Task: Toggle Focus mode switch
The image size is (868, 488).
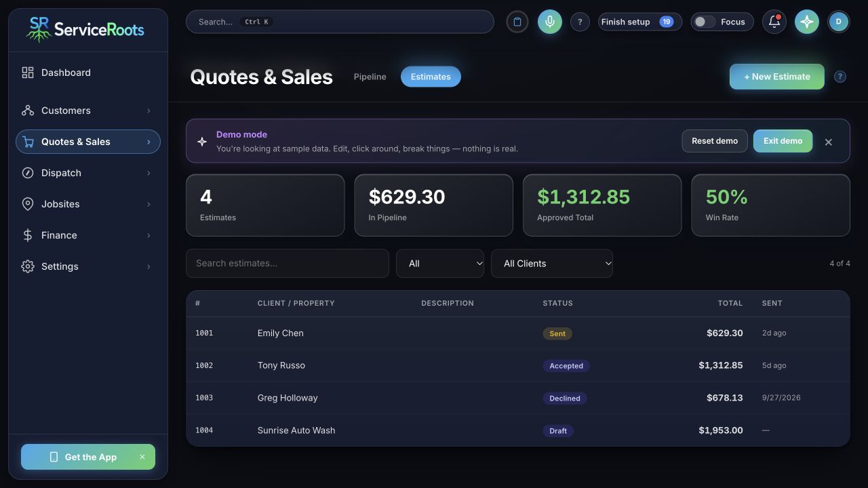Action: [x=704, y=22]
